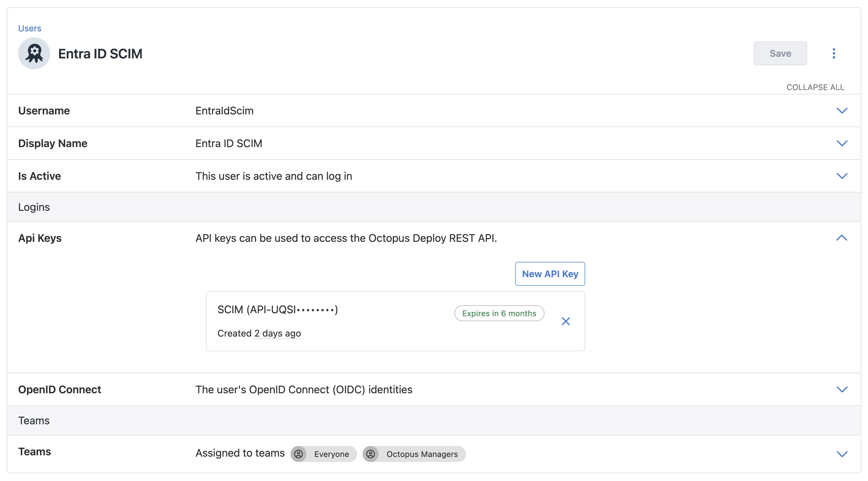
Task: Click the Expires in 6 months badge
Action: point(499,313)
